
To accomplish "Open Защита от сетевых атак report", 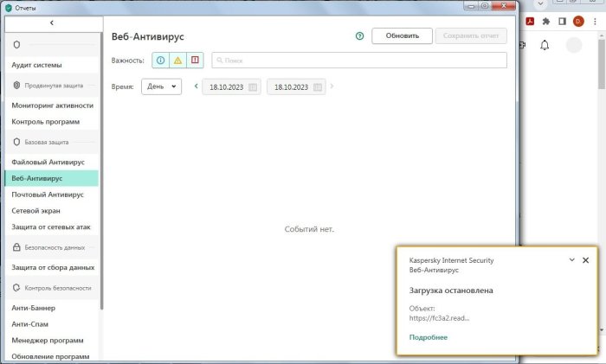I will [52, 227].
